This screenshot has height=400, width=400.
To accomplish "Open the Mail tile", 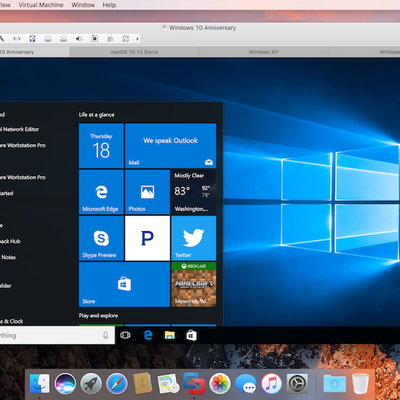I will 171,146.
